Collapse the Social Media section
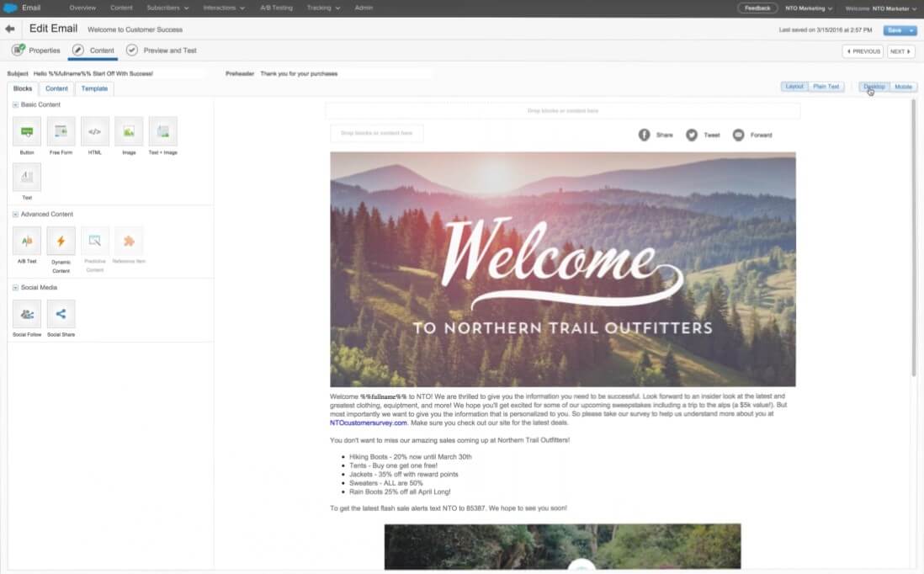Image resolution: width=924 pixels, height=574 pixels. click(15, 288)
